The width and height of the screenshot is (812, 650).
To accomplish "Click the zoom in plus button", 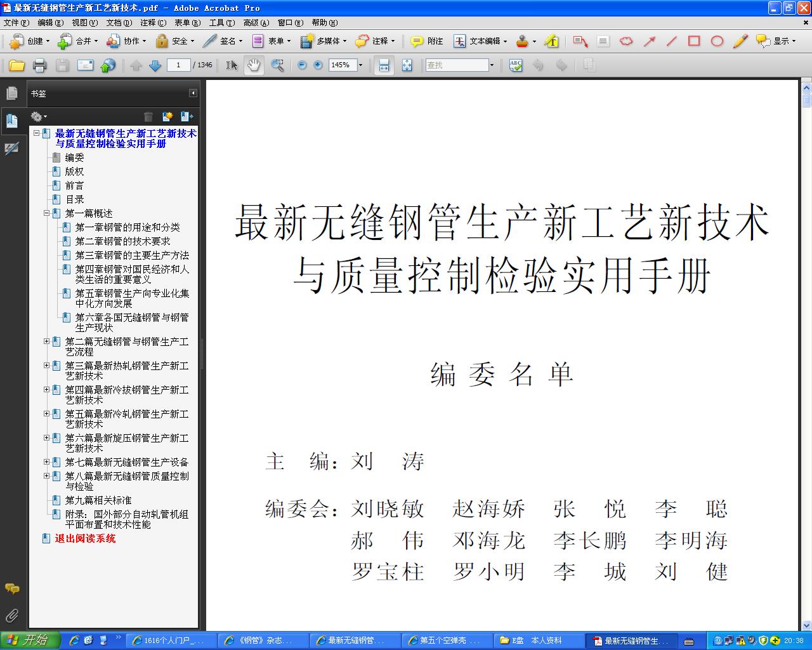I will pos(318,65).
